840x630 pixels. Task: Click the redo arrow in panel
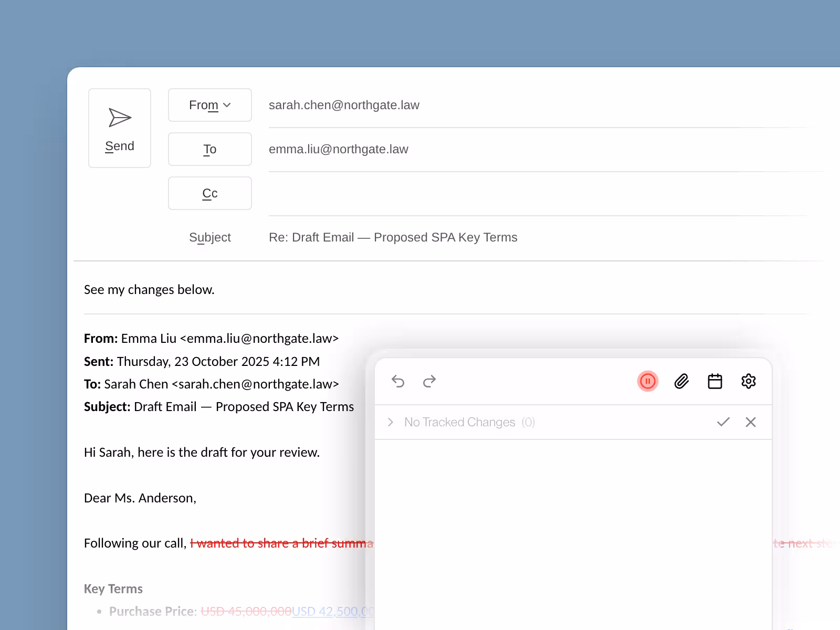(429, 381)
